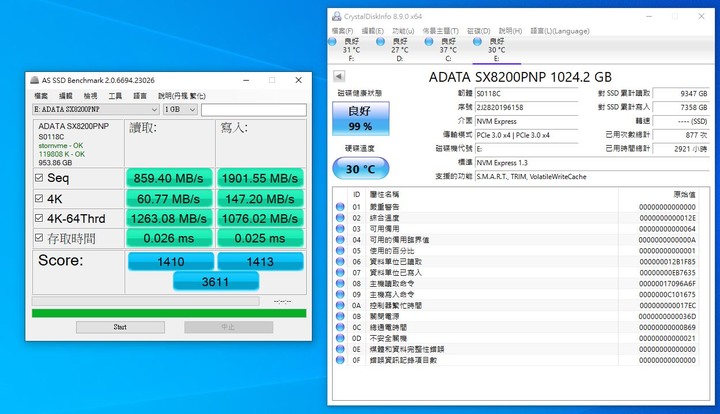The width and height of the screenshot is (720, 414).
Task: Open 磁碟(D) disk menu in CrystalDiskInfo
Action: pyautogui.click(x=478, y=31)
